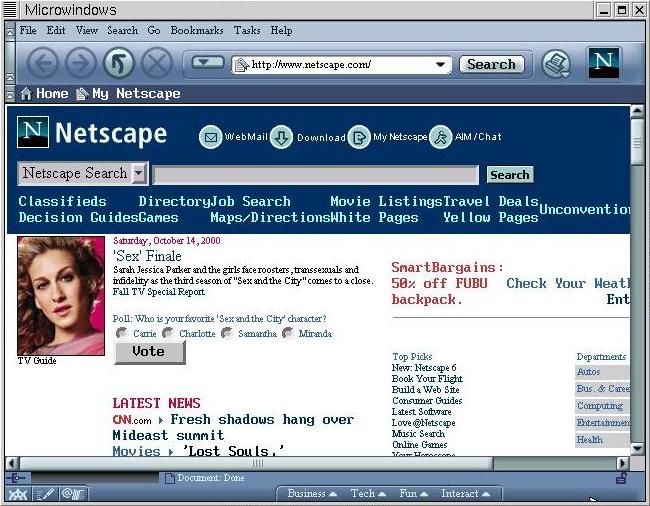Open the View menu

pyautogui.click(x=87, y=31)
